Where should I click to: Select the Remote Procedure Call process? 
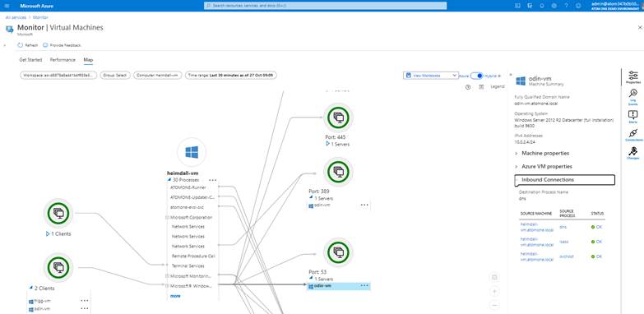pos(193,256)
